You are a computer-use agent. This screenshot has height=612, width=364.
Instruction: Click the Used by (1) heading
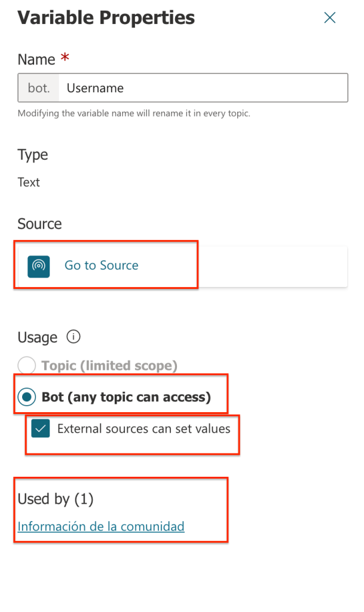point(56,499)
